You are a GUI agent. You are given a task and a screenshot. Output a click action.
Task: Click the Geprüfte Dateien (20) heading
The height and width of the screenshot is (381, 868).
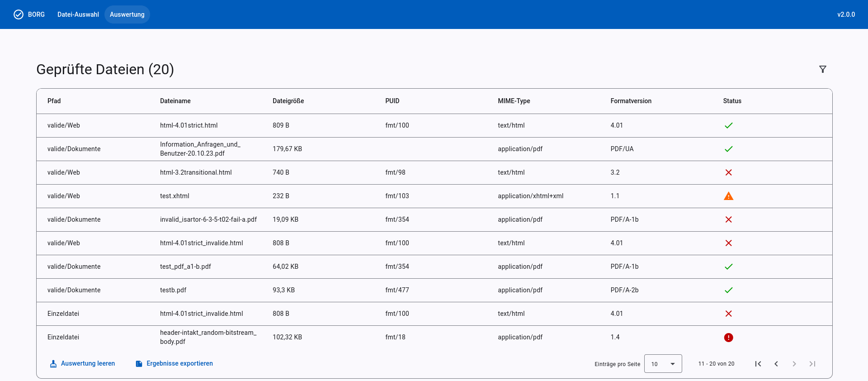(x=105, y=69)
